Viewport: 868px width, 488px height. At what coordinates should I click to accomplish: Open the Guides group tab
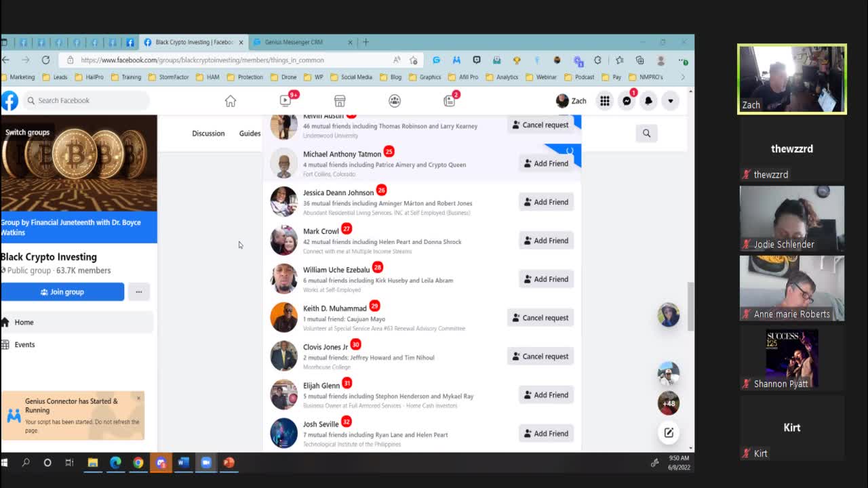(x=250, y=134)
